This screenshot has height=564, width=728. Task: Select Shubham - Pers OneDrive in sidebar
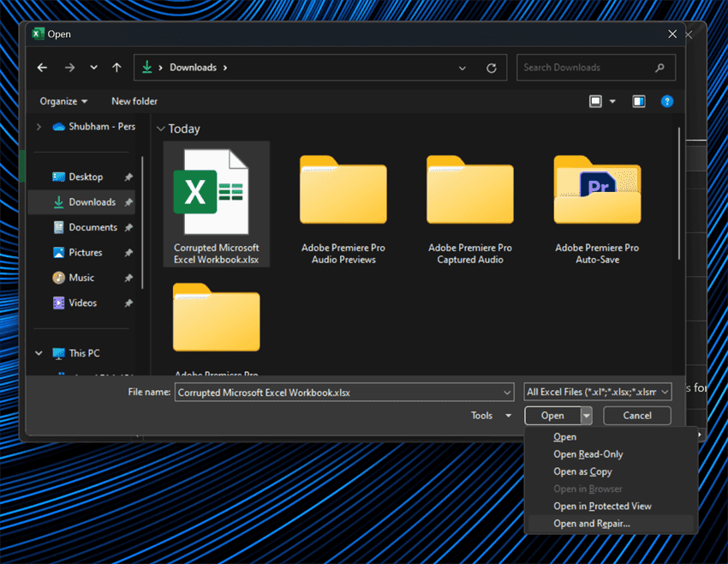[94, 126]
